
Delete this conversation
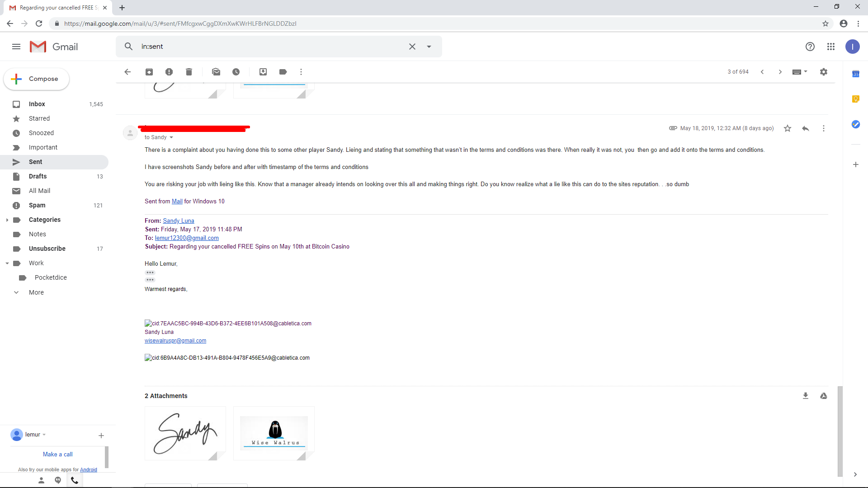pos(189,72)
